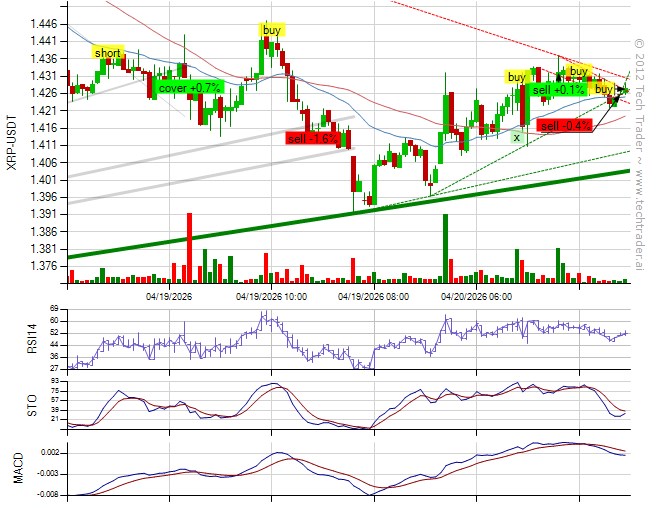Click the STO scale value 93
Image resolution: width=657 pixels, height=514 pixels.
coord(54,381)
